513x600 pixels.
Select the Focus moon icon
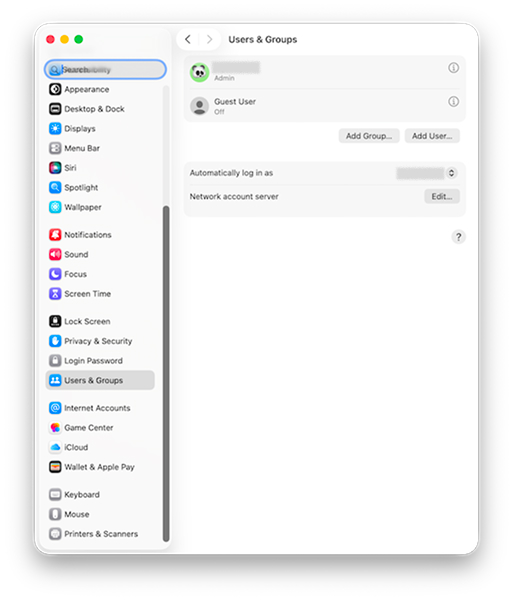tap(55, 274)
